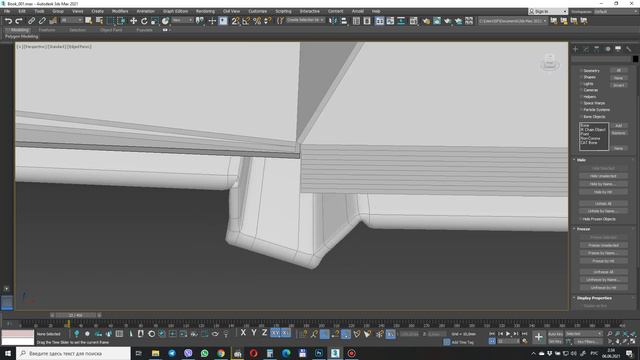Open the Curve Editor icon
Screen dimensions: 640x360
(391, 21)
